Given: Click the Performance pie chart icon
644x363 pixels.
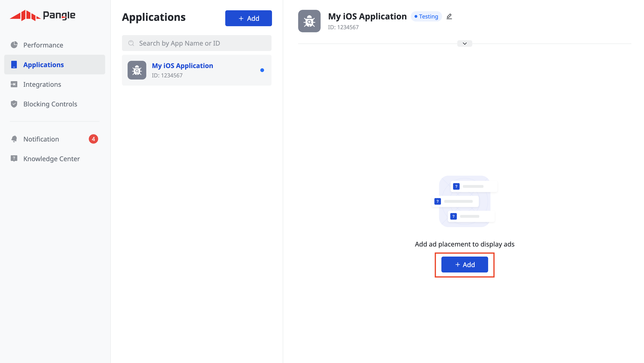Looking at the screenshot, I should click(14, 45).
